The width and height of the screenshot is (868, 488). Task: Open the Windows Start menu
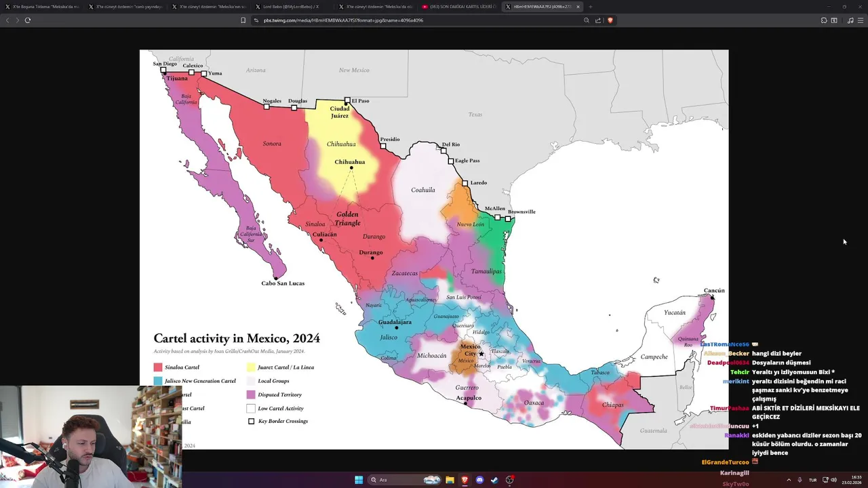point(359,480)
